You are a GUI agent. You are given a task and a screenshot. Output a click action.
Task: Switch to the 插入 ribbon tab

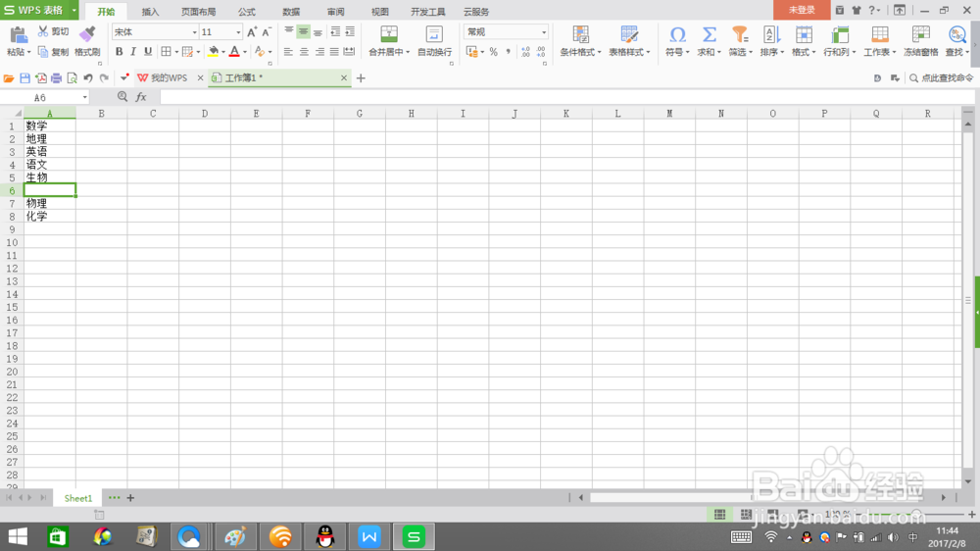tap(150, 11)
